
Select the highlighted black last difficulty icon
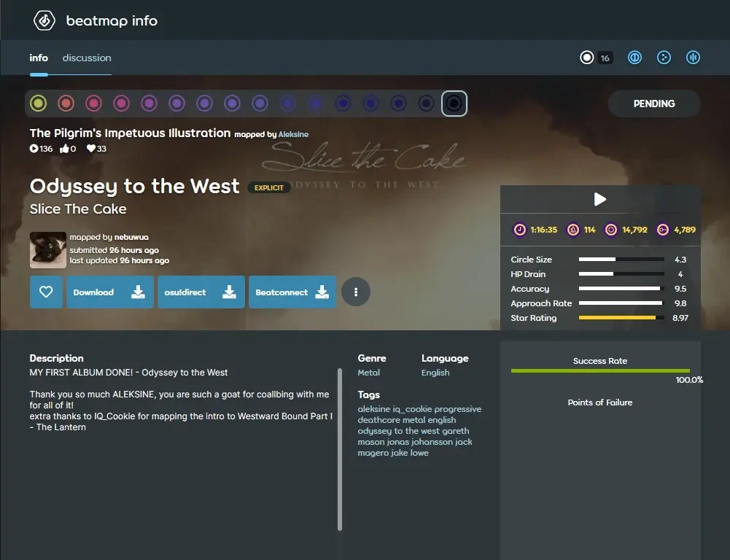click(454, 104)
